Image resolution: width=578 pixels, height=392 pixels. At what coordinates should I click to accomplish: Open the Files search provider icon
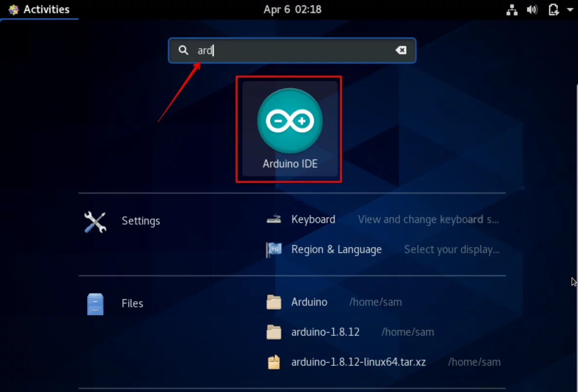95,304
